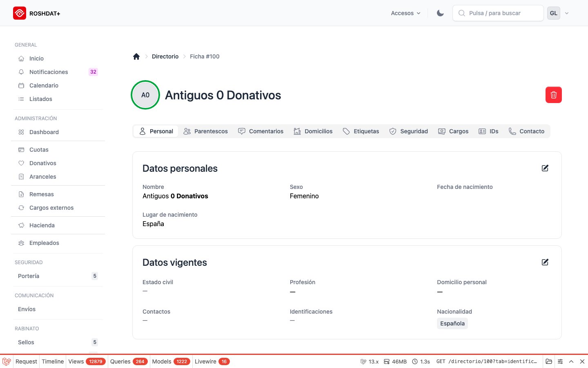Switch to the Parentescos tab
588x368 pixels.
206,131
